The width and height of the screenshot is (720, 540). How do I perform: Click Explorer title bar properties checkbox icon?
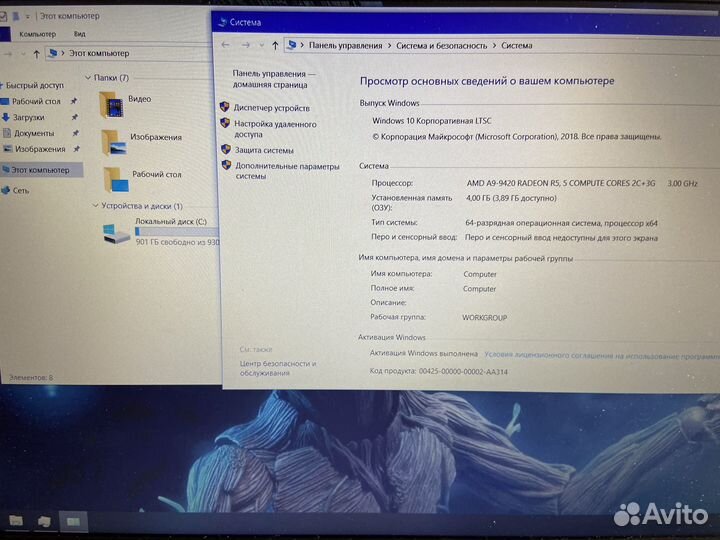(x=3, y=17)
